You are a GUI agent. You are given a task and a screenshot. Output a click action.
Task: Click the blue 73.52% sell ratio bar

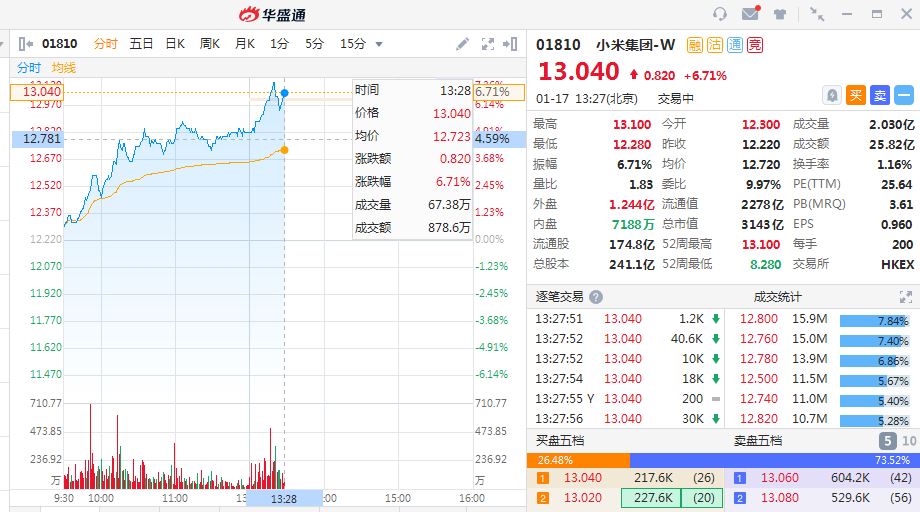774,460
